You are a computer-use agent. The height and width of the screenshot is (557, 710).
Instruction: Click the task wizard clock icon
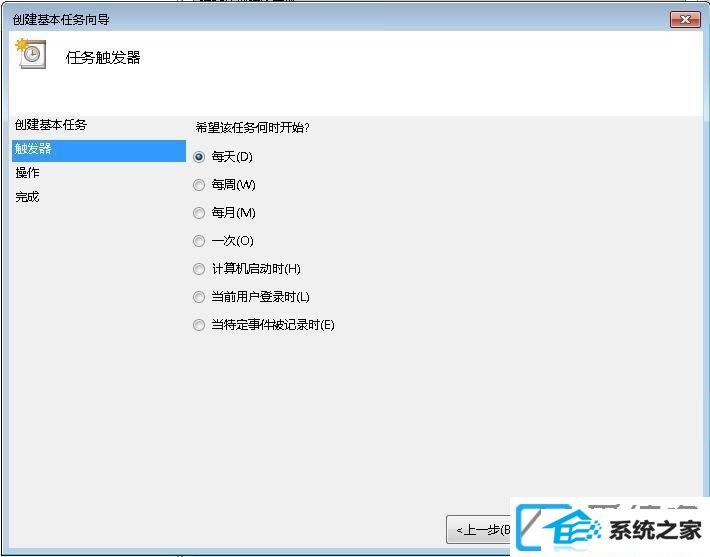click(31, 54)
